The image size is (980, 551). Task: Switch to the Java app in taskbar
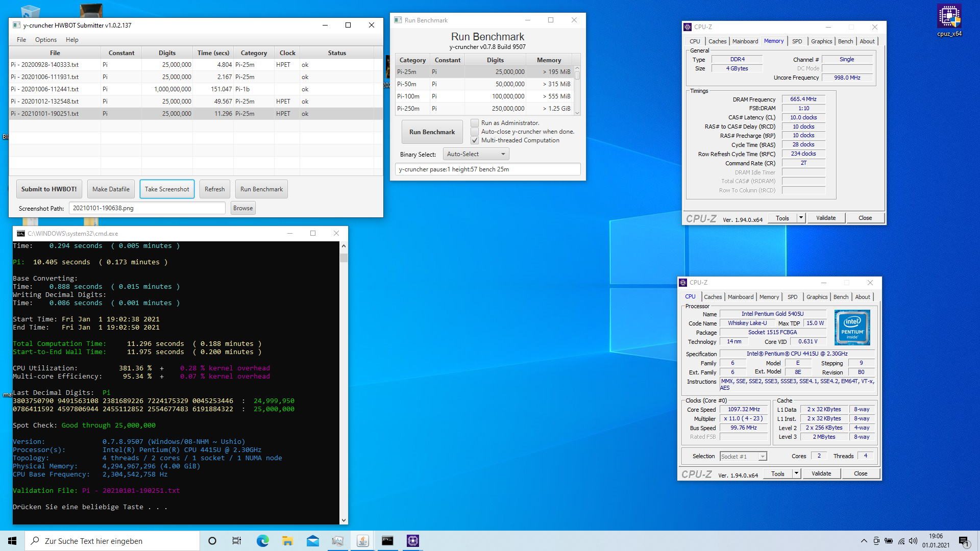362,541
